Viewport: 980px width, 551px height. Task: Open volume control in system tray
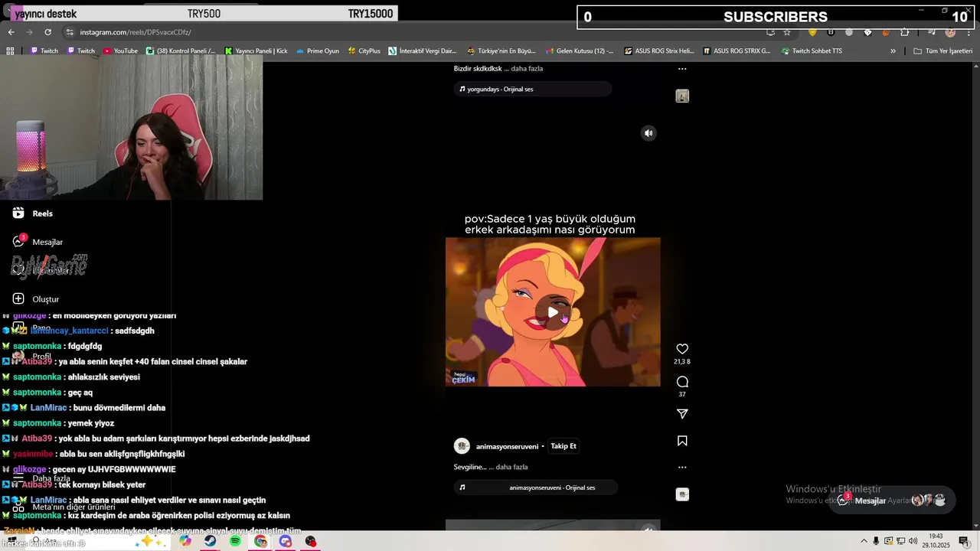point(913,541)
